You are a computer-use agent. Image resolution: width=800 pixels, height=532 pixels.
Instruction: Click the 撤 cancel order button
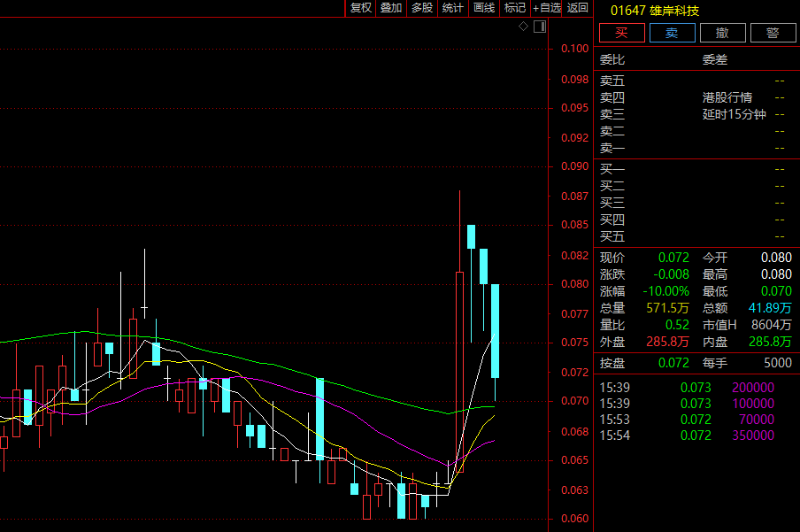point(722,34)
